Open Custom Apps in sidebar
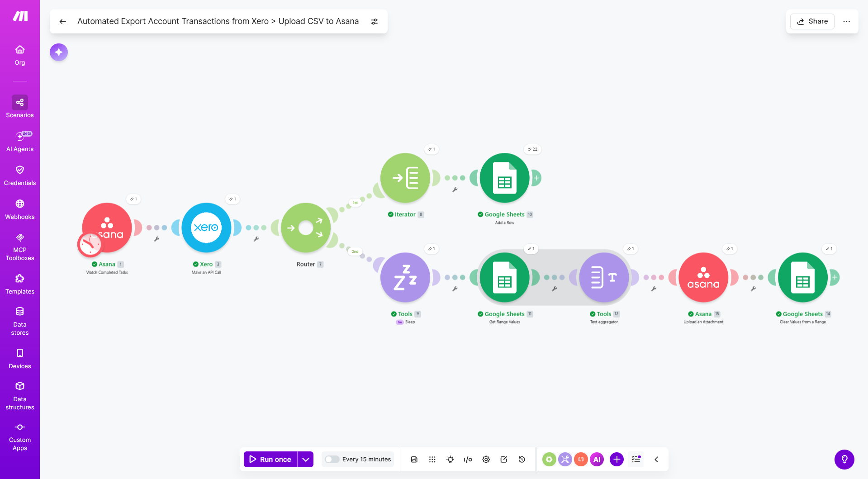Image resolution: width=868 pixels, height=479 pixels. click(20, 437)
